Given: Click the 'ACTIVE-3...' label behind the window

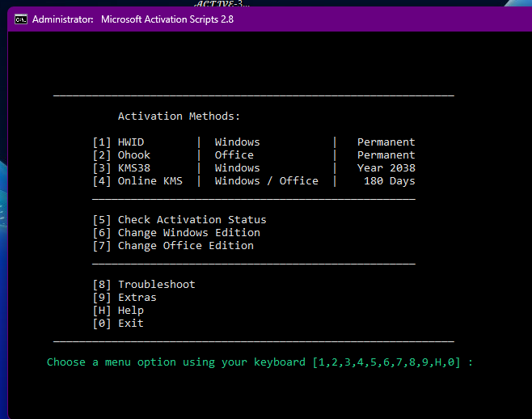Looking at the screenshot, I should 222,4.
